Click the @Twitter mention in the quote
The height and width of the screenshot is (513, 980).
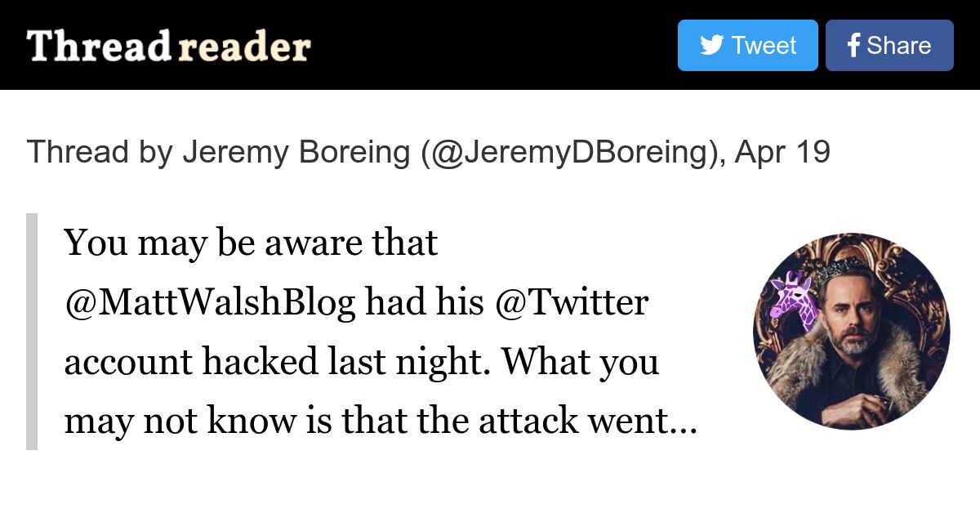click(572, 303)
